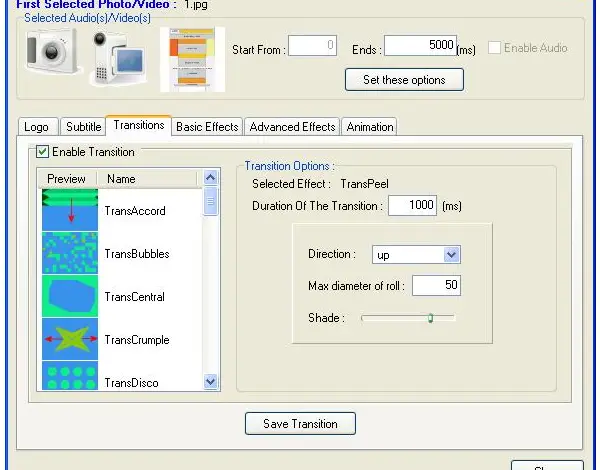Switch to the Subtitle tab
This screenshot has width=600, height=470.
83,127
